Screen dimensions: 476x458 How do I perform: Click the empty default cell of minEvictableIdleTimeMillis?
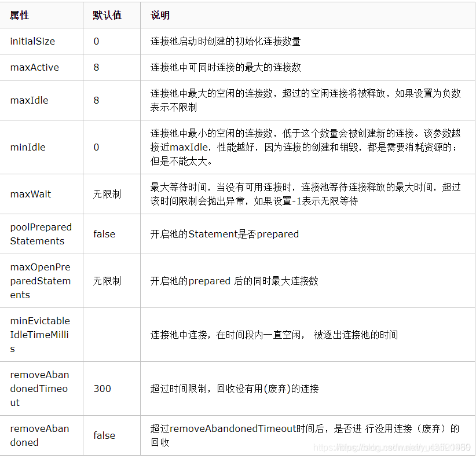[x=110, y=335]
